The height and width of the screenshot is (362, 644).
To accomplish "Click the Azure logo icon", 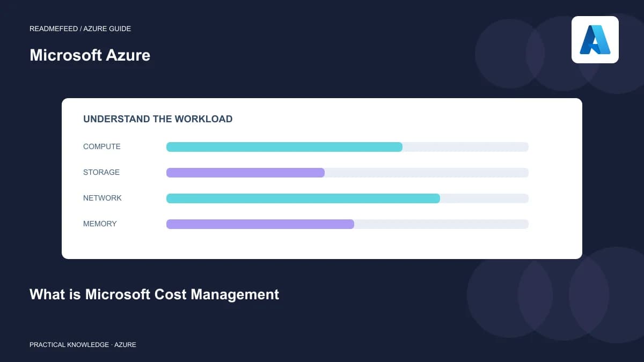I will (x=595, y=40).
